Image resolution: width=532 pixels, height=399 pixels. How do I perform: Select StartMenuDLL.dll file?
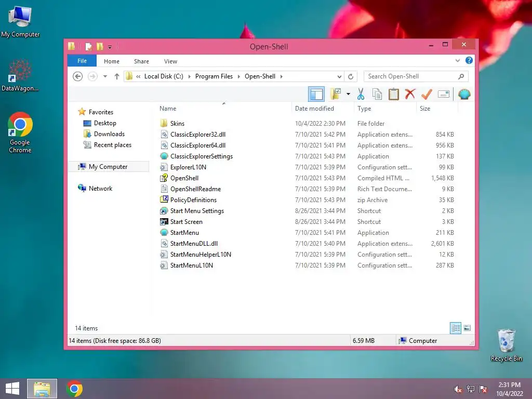tap(194, 243)
